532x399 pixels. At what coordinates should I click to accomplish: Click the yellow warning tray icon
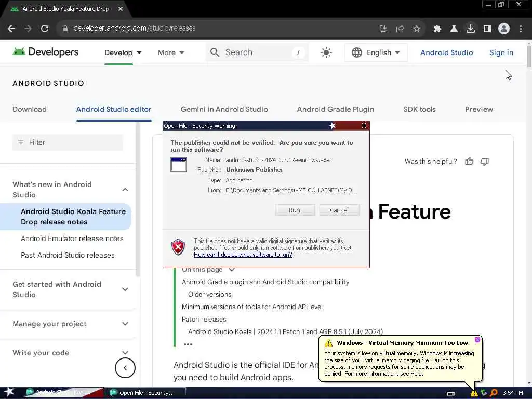[474, 393]
